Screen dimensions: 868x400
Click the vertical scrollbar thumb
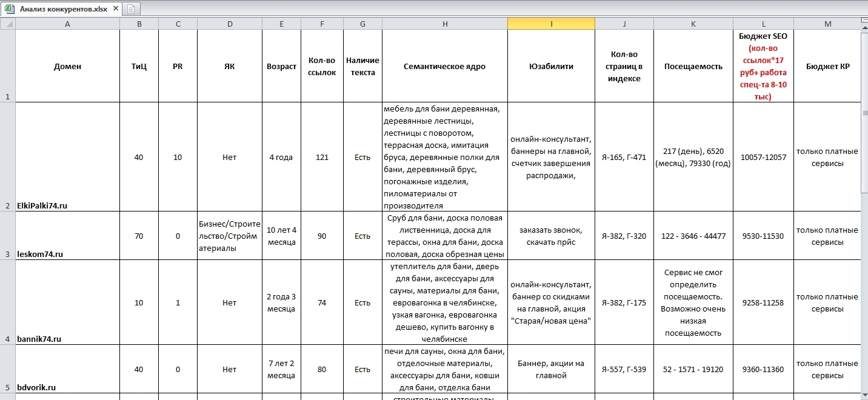(x=864, y=113)
